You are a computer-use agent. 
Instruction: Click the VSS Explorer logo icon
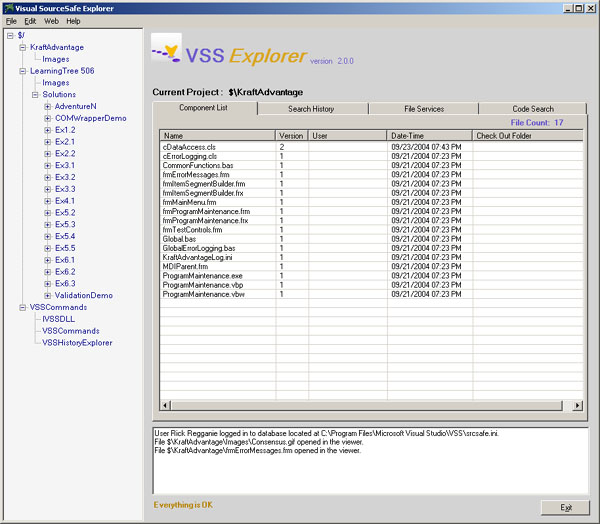point(166,49)
